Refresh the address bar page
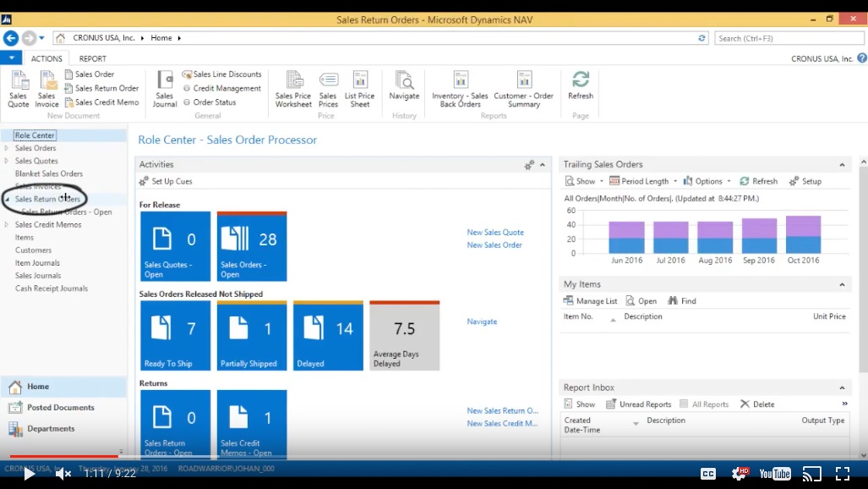The height and width of the screenshot is (489, 868). pyautogui.click(x=701, y=38)
